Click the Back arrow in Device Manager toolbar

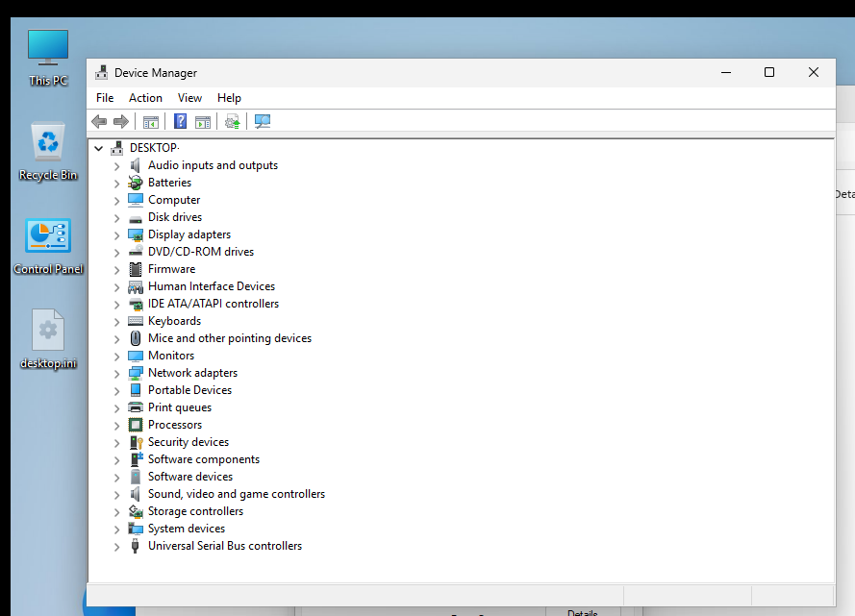tap(99, 121)
